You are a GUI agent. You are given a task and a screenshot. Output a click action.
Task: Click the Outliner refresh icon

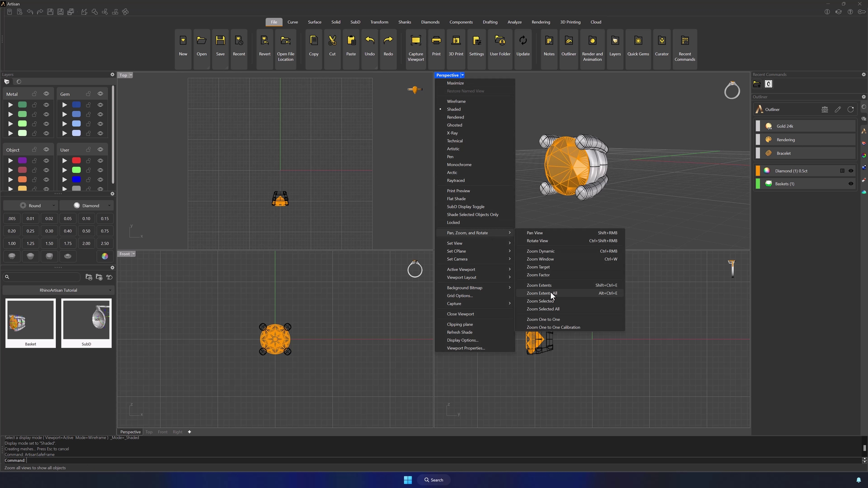850,110
